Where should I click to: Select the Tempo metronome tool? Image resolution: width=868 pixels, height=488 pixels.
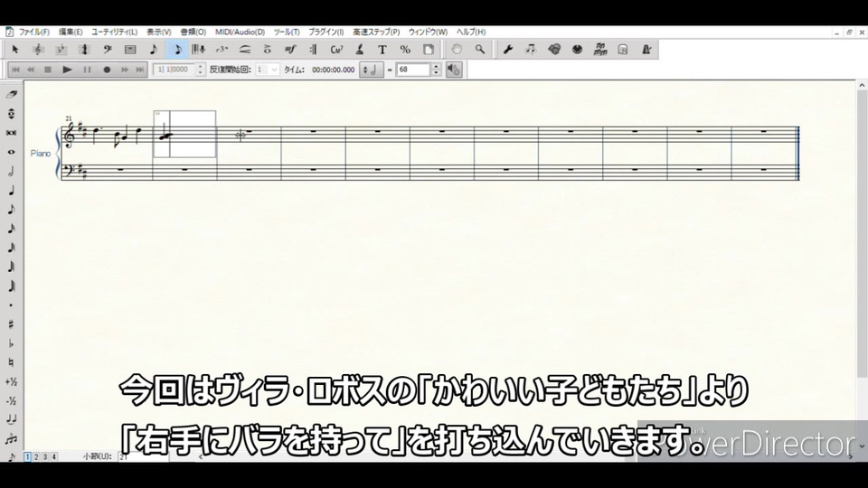click(x=646, y=50)
